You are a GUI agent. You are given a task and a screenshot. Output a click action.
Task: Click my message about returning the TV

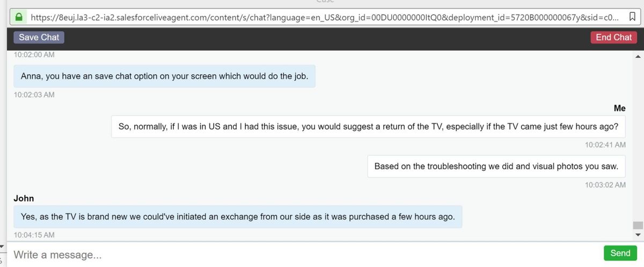(368, 127)
